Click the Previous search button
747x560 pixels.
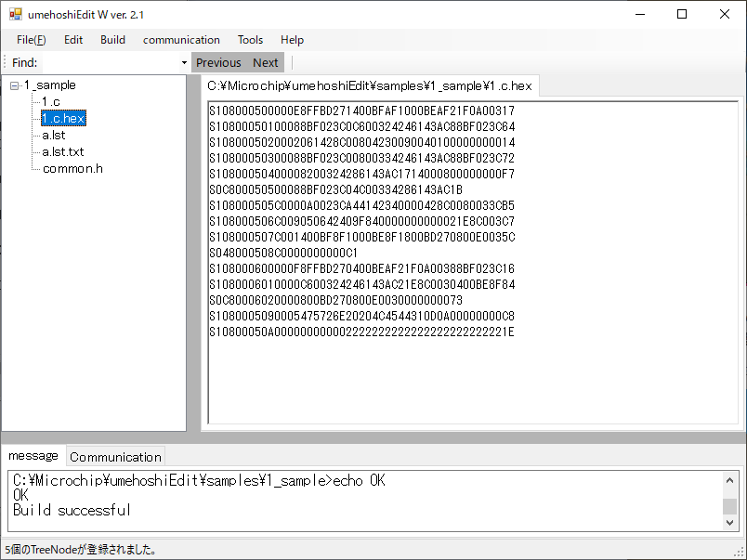[x=218, y=63]
